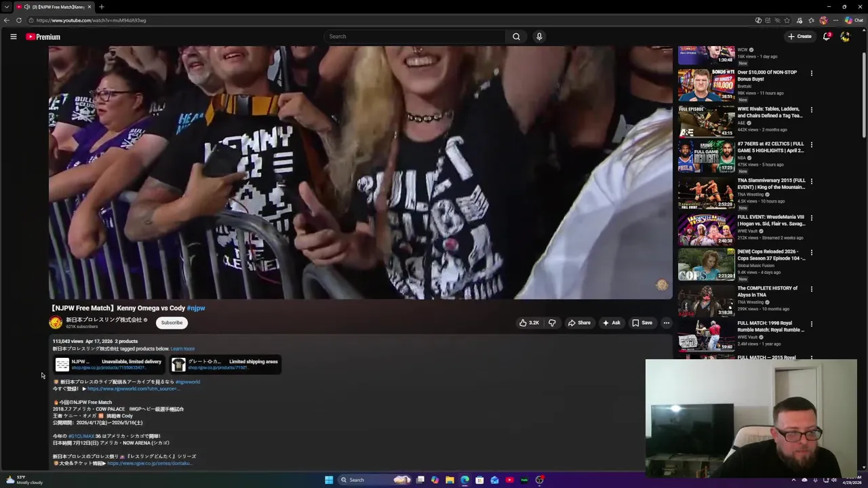Go to the YouTube Premium home logo

(43, 37)
